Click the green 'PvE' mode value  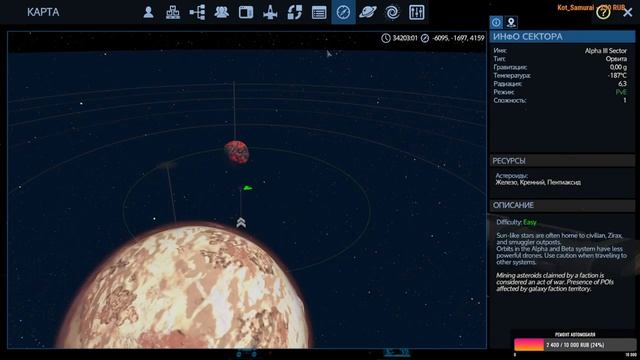point(621,92)
